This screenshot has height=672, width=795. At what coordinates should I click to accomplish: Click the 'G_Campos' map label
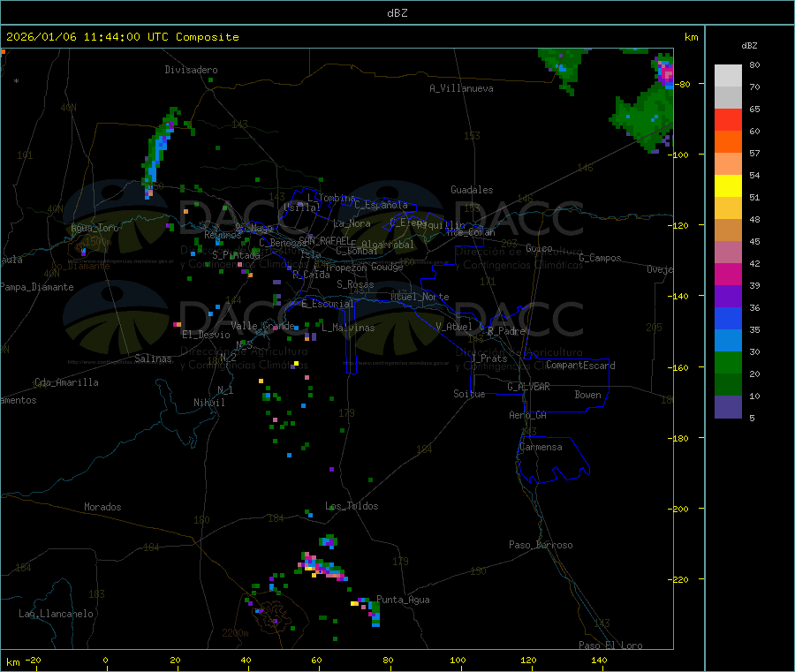click(600, 258)
